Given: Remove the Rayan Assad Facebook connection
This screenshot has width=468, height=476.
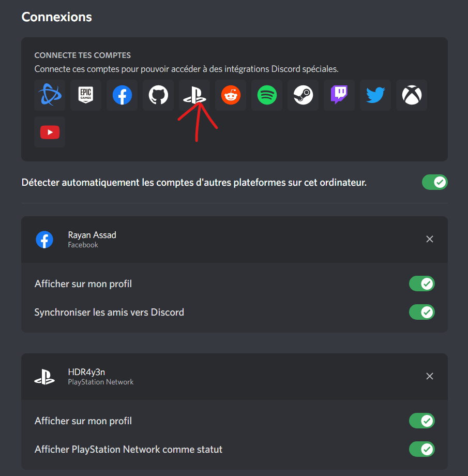Looking at the screenshot, I should [429, 239].
